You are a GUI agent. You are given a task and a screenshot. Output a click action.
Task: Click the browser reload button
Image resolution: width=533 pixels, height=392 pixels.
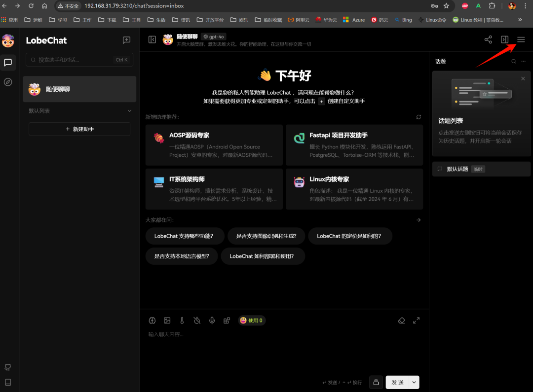(31, 6)
